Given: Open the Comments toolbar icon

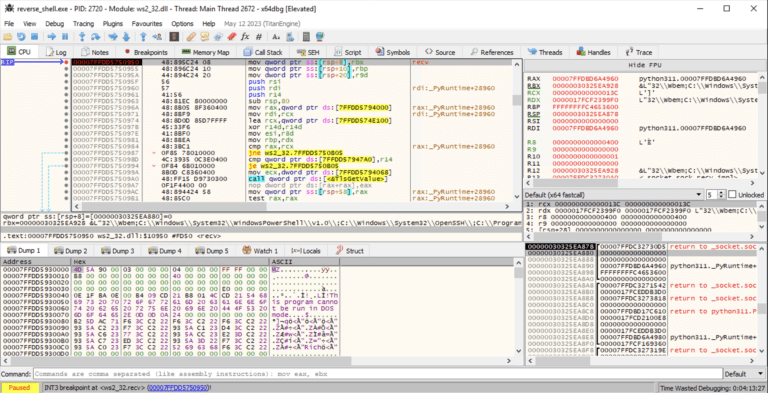Looking at the screenshot, I should [x=205, y=37].
